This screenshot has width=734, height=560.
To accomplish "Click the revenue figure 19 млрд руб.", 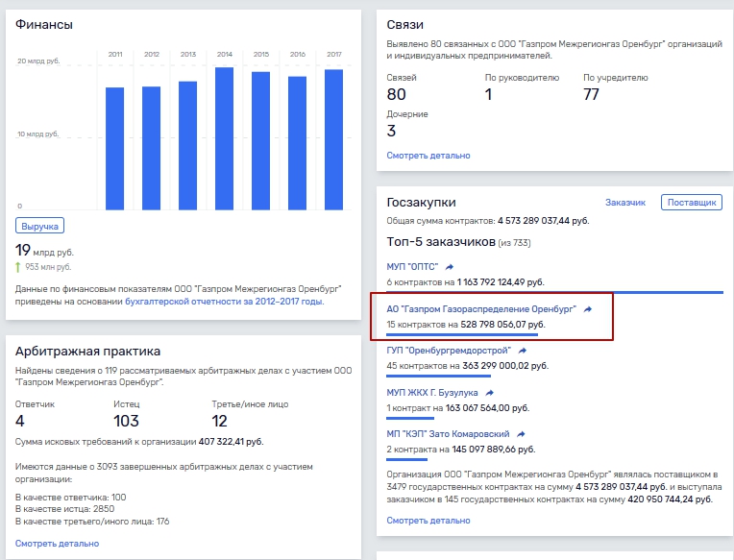I will tap(44, 251).
